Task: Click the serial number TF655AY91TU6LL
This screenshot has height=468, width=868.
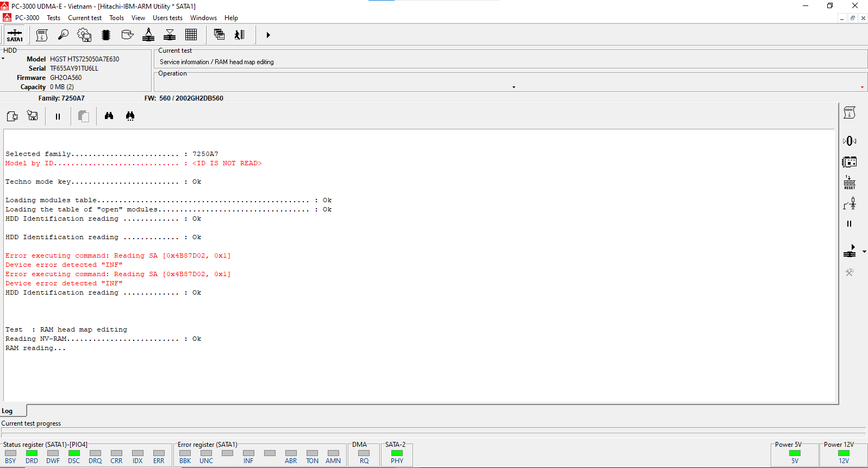Action: 74,68
